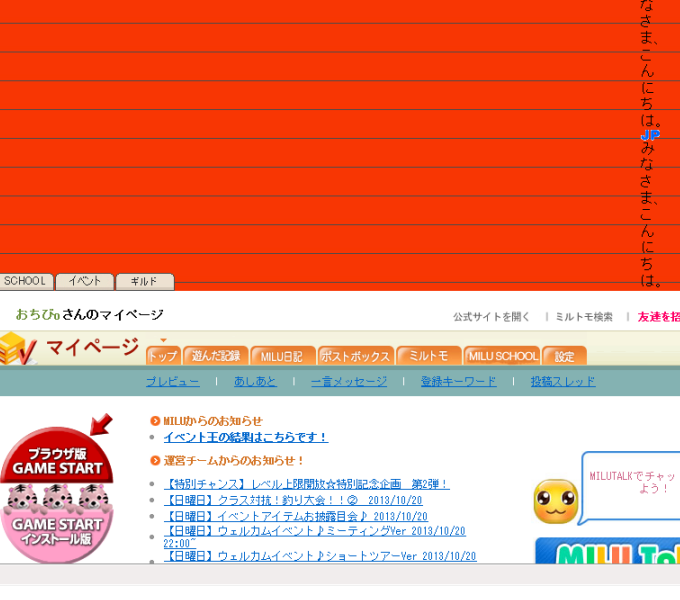Viewport: 680px width, 600px height.
Task: Open the SCHOOL tab
Action: coord(26,282)
